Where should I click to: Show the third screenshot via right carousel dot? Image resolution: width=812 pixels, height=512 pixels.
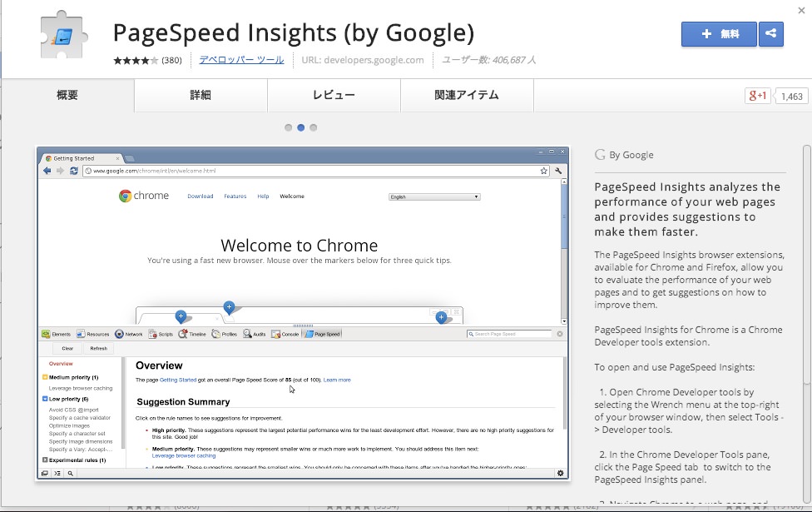pyautogui.click(x=314, y=127)
